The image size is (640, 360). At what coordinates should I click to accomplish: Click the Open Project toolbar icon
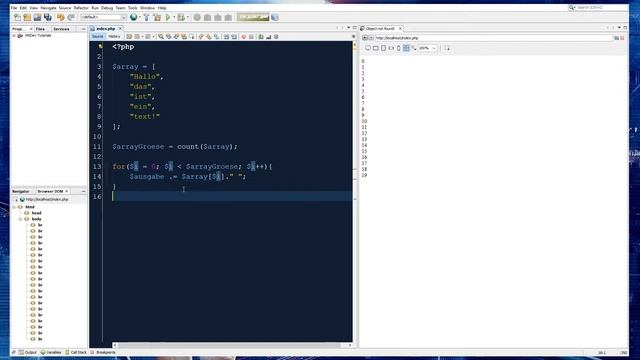(x=37, y=17)
